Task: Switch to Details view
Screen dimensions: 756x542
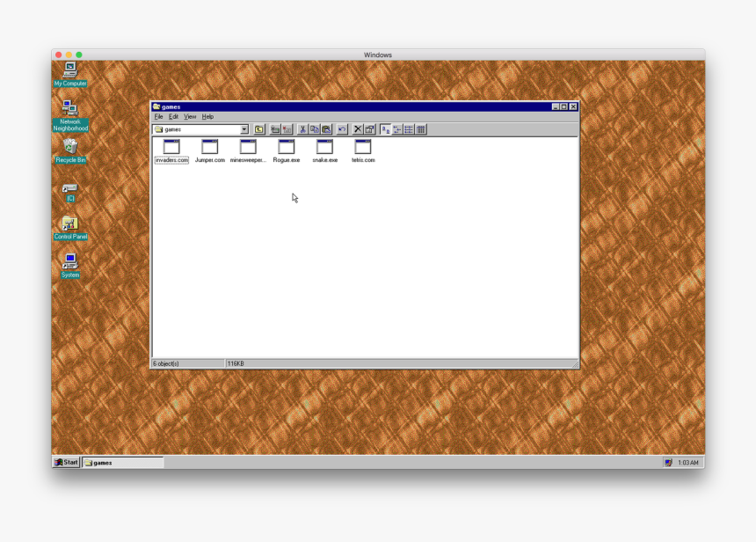Action: point(421,129)
